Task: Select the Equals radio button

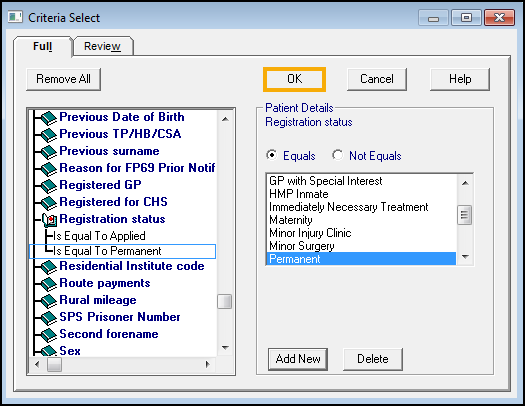Action: [272, 155]
